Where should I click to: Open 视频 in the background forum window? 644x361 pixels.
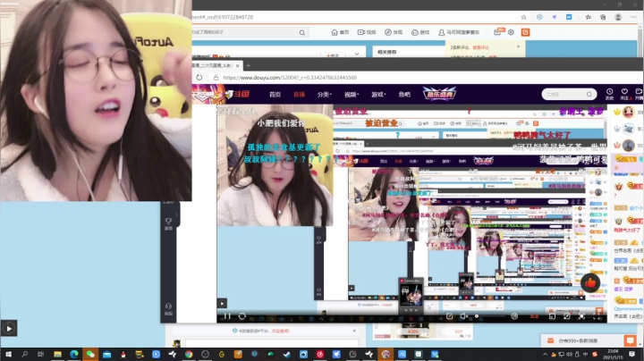point(367,32)
